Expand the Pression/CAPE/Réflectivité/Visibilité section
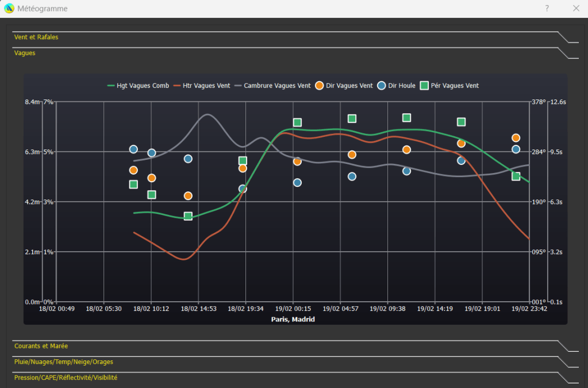588x388 pixels. coord(66,378)
